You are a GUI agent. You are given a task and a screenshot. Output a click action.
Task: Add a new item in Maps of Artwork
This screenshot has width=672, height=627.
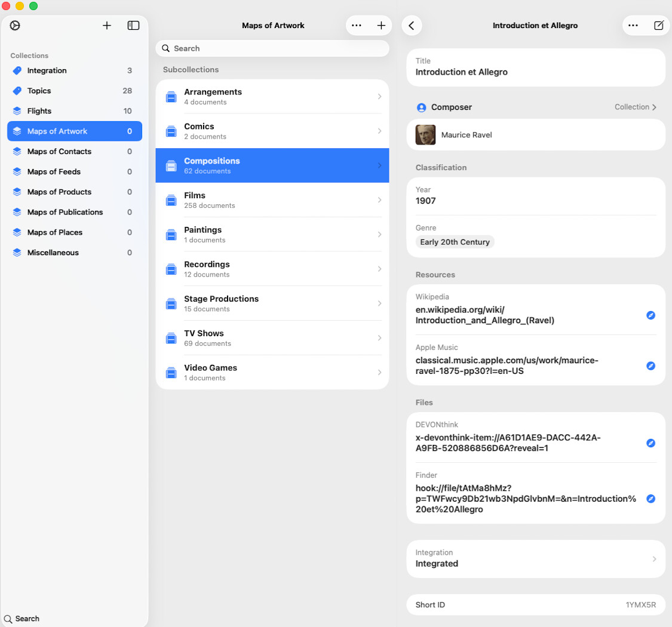pos(381,26)
